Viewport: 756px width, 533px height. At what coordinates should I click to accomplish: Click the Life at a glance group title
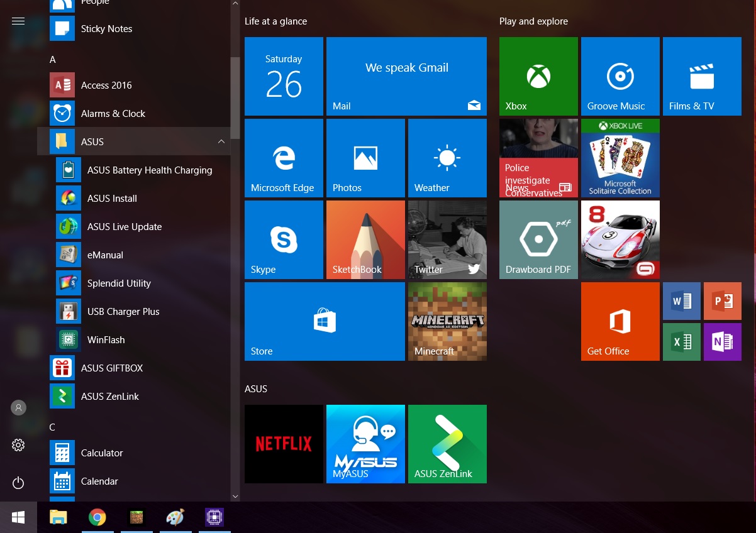(x=275, y=21)
